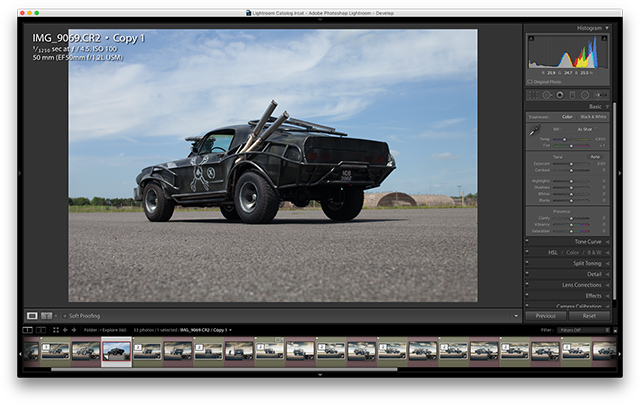Select the Radial Filter tool

(x=583, y=95)
